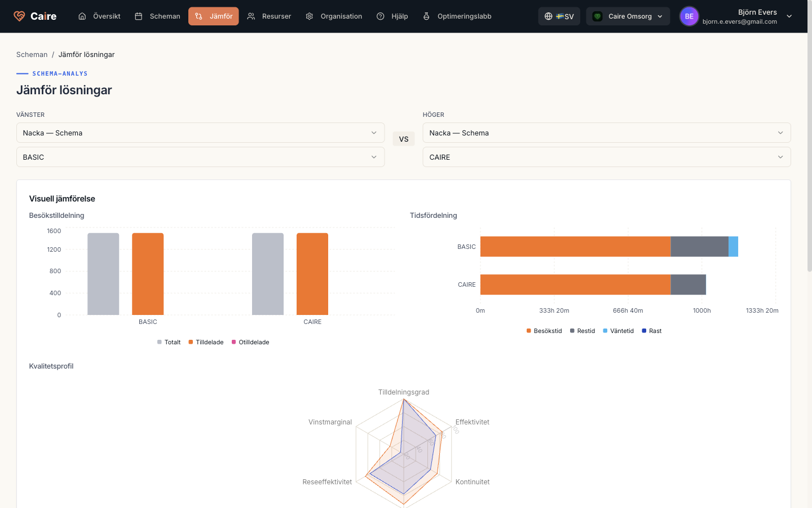Click the Kvalitetsprofil section label
Viewport: 812px width, 508px height.
click(x=51, y=366)
